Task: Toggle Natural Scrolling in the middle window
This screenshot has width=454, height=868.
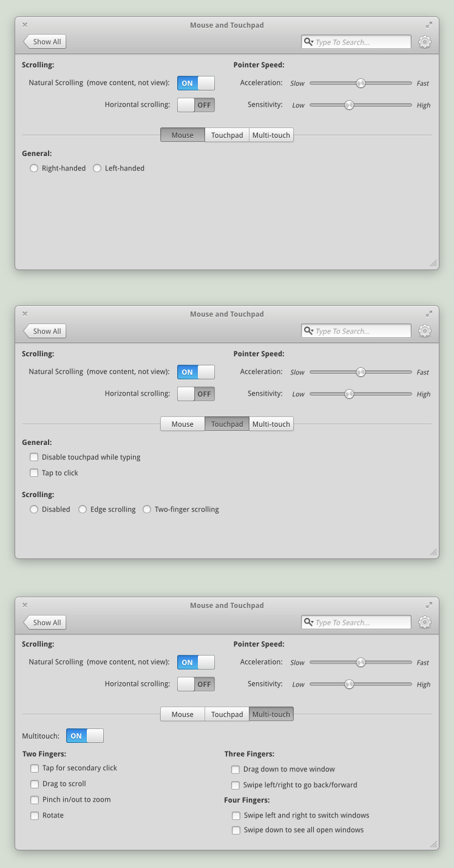Action: point(196,372)
